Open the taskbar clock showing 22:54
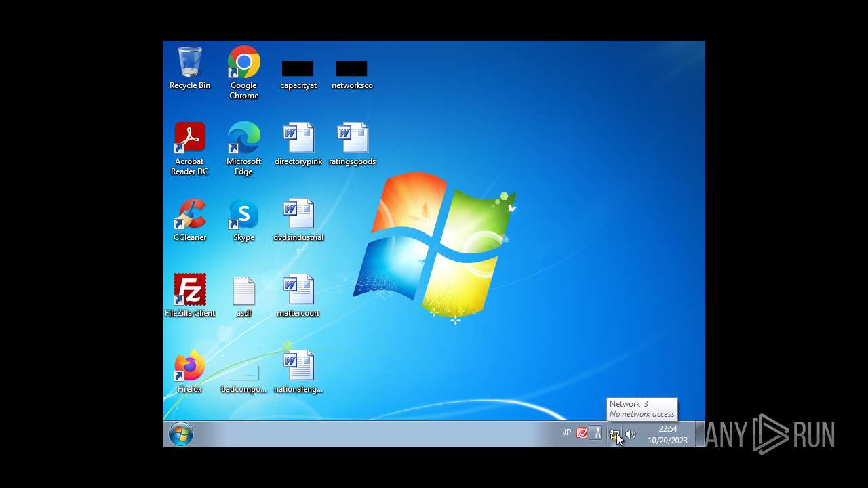868x488 pixels. coord(667,434)
